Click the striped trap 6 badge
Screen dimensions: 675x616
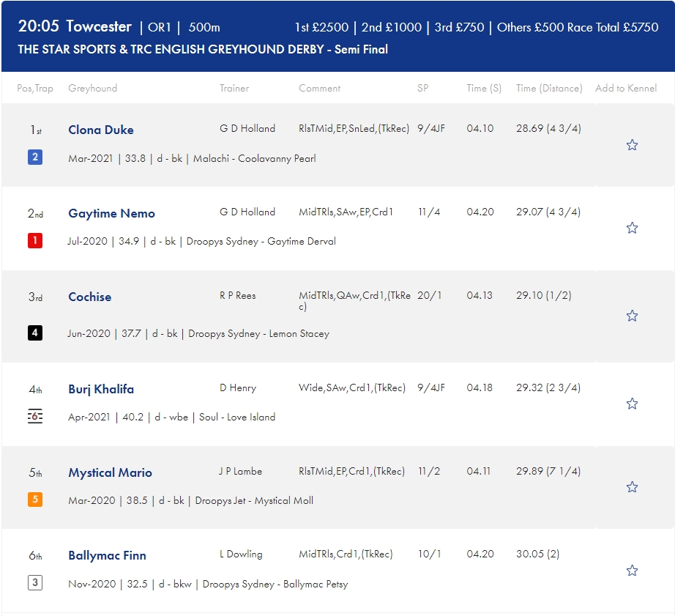click(x=35, y=416)
